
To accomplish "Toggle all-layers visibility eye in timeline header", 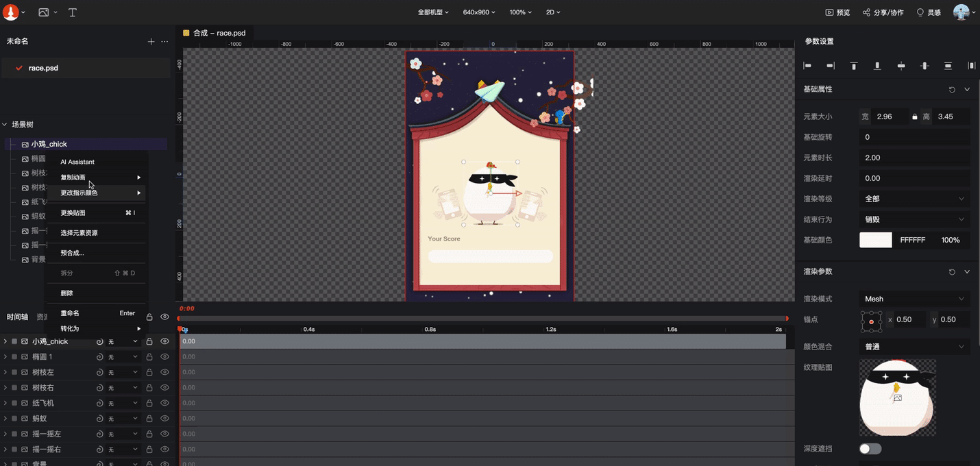I will 164,317.
